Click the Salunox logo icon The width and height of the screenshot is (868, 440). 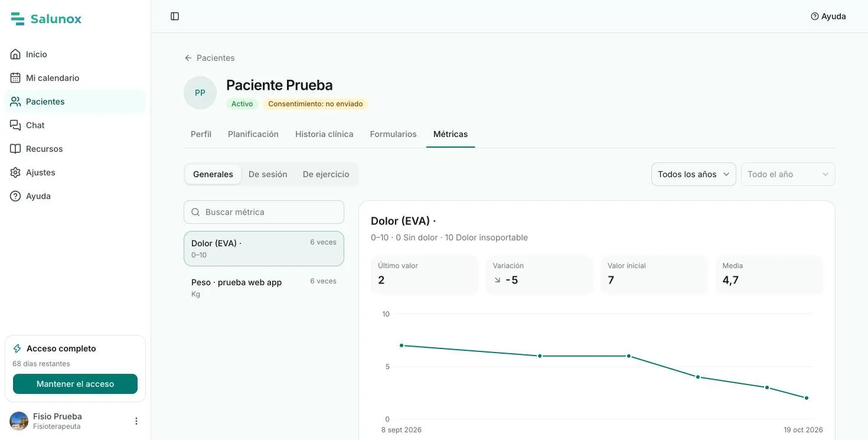coord(18,19)
